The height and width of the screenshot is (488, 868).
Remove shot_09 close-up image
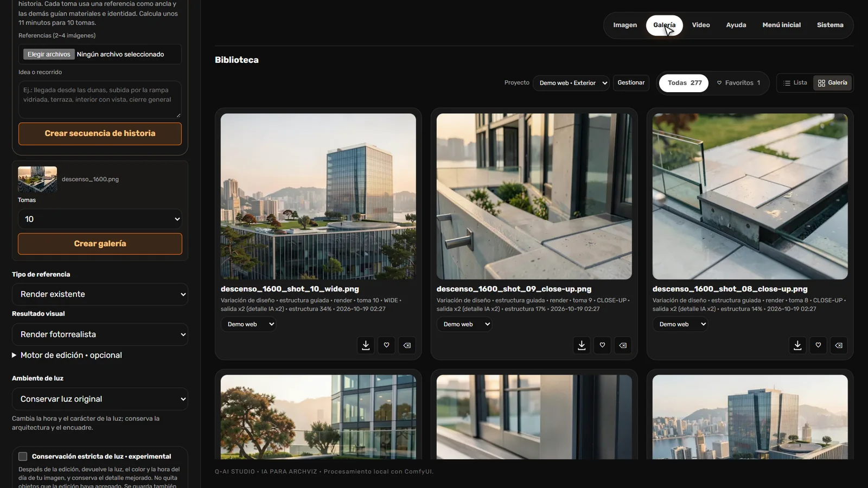pos(623,345)
